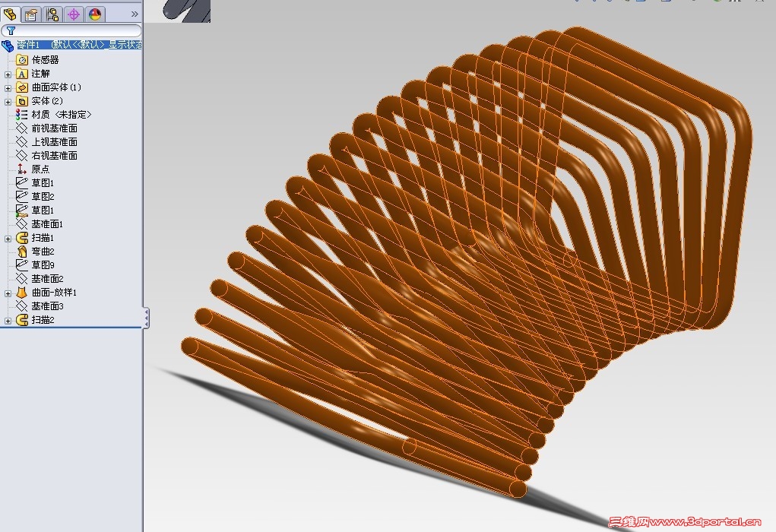Select the 草图9 sketch icon

22,264
